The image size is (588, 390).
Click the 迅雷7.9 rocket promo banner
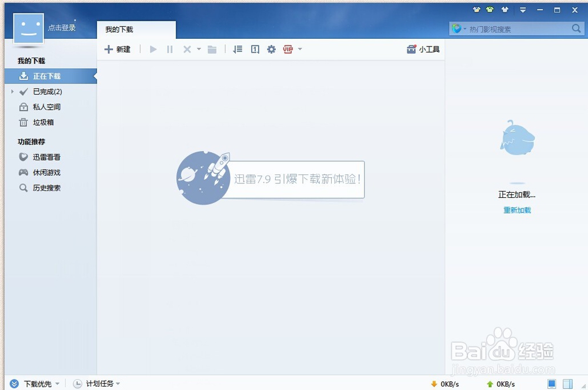pos(270,179)
